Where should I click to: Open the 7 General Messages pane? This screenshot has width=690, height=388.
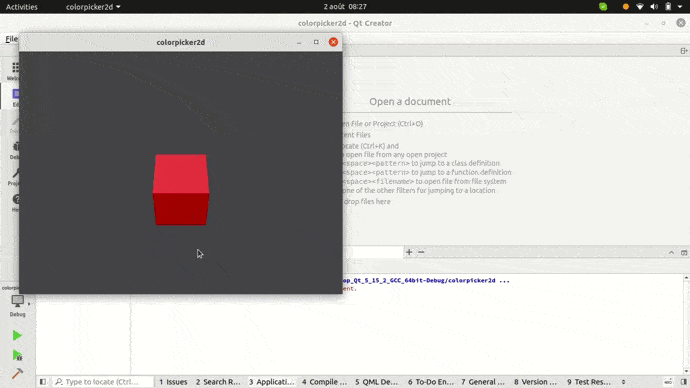coord(483,382)
